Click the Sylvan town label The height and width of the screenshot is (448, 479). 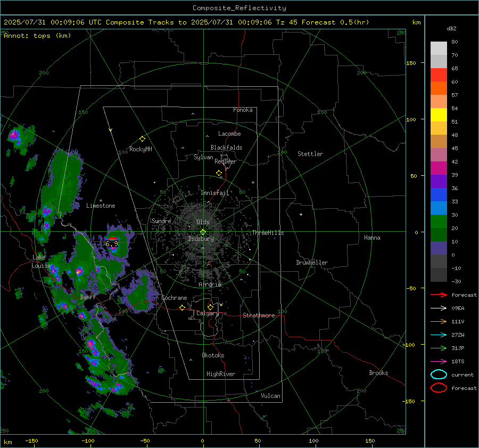[x=203, y=157]
